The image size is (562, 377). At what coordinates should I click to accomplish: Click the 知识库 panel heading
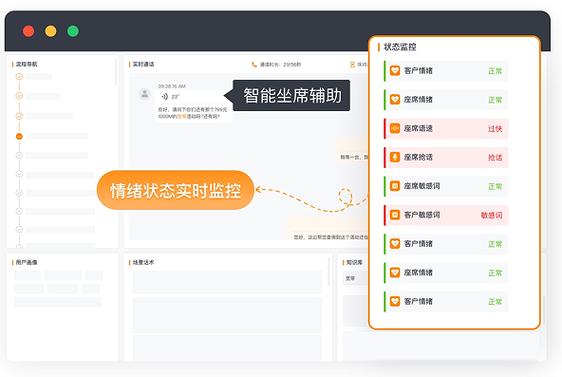pos(354,262)
